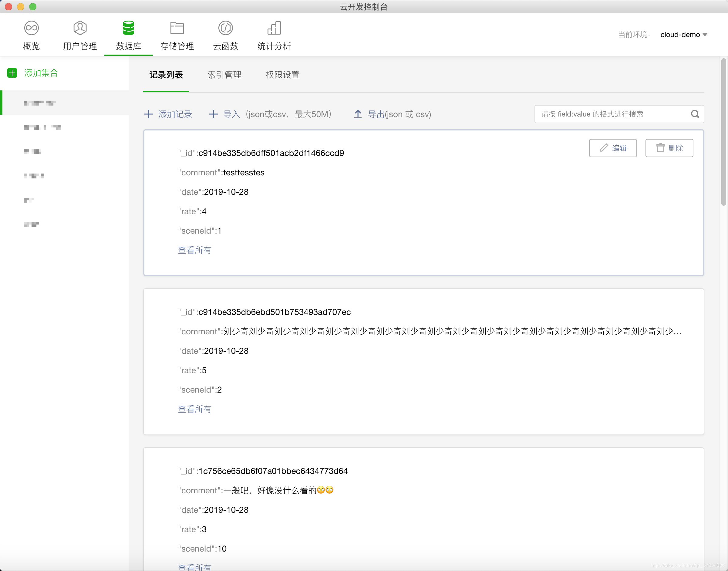The height and width of the screenshot is (571, 728).
Task: Click 导出(json 或 csv) link
Action: coord(399,114)
